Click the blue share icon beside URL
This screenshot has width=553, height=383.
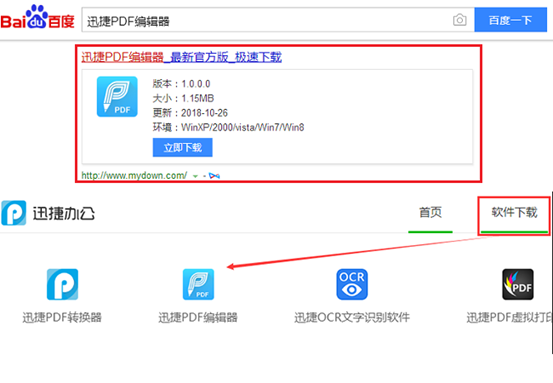pos(214,176)
